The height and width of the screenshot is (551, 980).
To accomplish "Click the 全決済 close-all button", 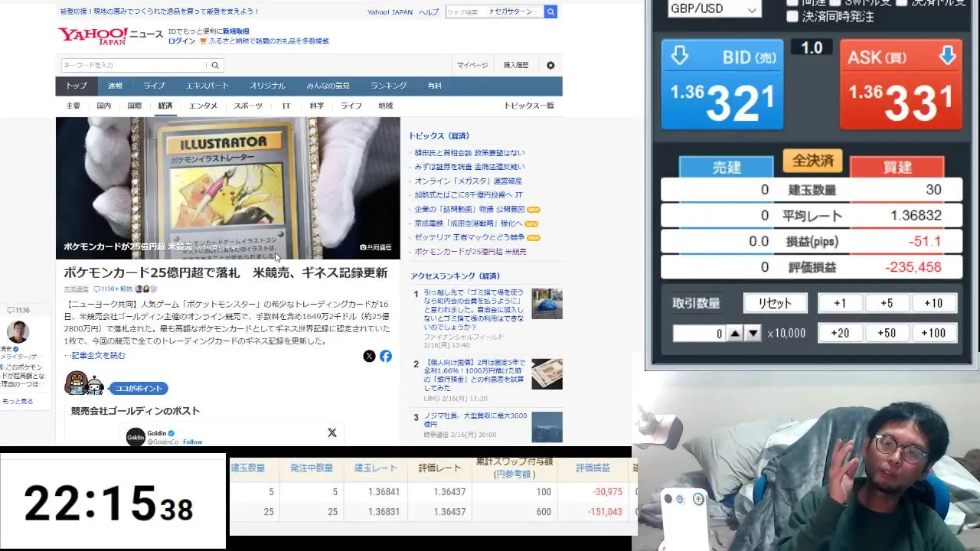I will click(812, 161).
